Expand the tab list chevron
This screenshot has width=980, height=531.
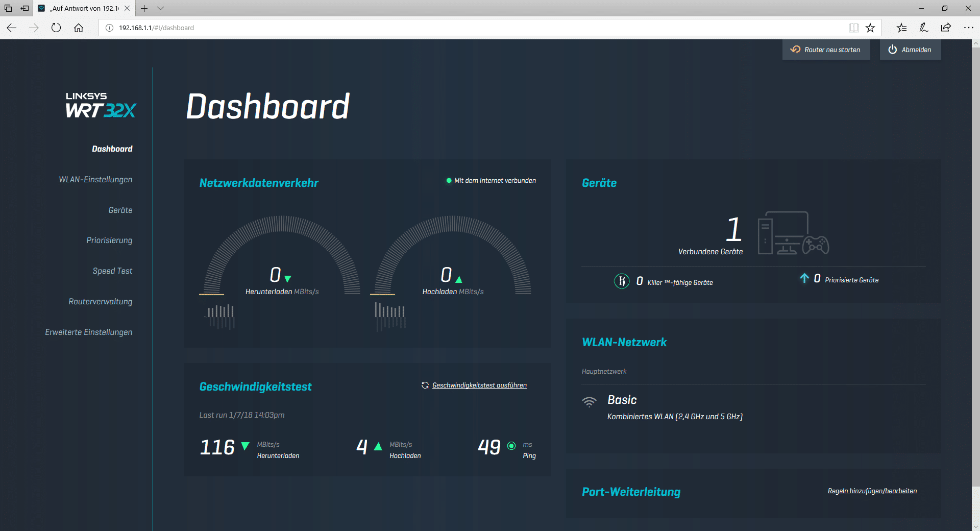point(160,9)
